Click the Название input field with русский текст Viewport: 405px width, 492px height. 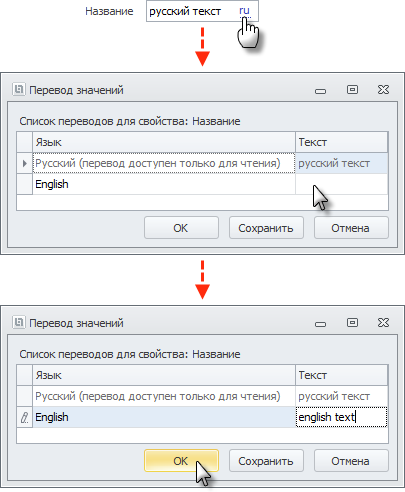point(202,11)
